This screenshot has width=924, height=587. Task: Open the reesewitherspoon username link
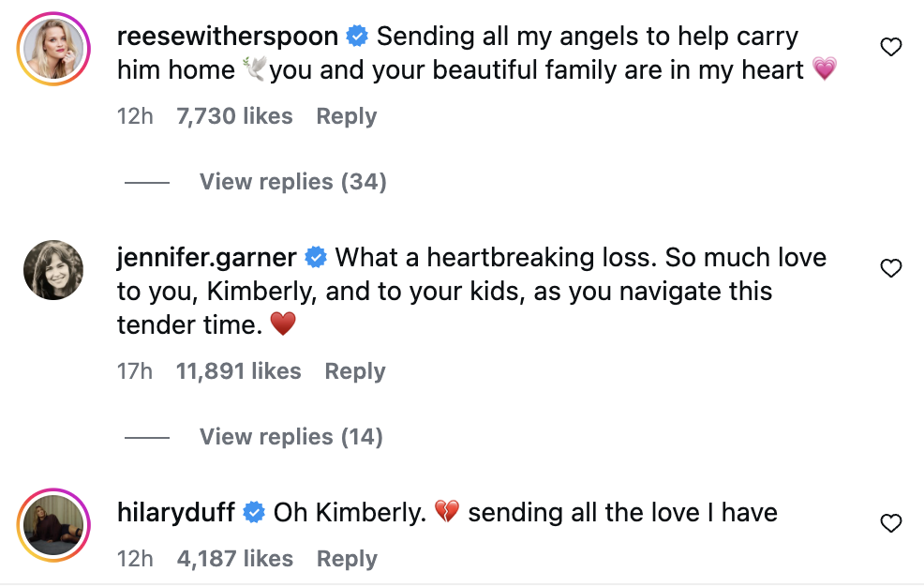(228, 37)
